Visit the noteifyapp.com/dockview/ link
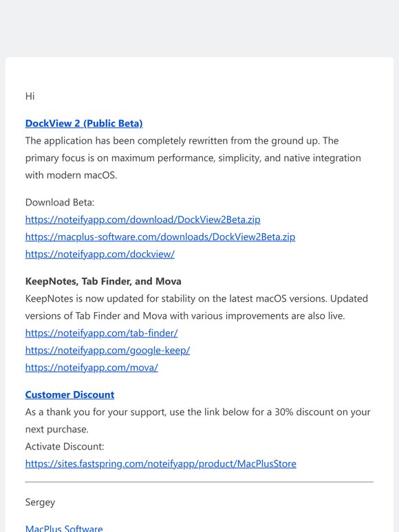Screen dimensions: 399x532 100,254
